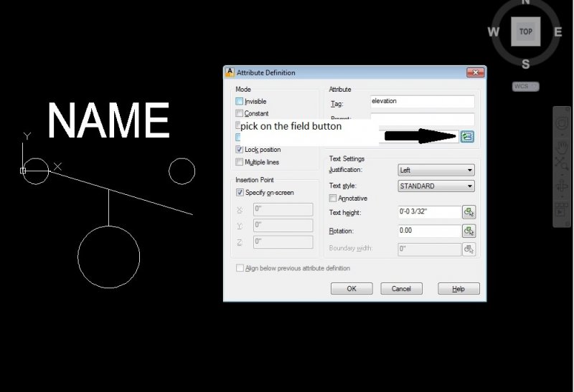Uncheck the Lock position checkbox
Image resolution: width=574 pixels, height=392 pixels.
tap(240, 150)
